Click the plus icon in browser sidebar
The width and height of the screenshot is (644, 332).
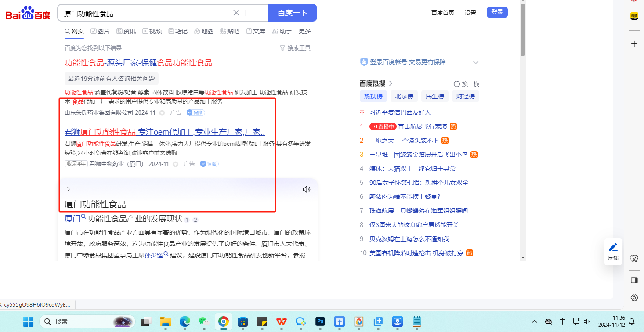pyautogui.click(x=634, y=44)
